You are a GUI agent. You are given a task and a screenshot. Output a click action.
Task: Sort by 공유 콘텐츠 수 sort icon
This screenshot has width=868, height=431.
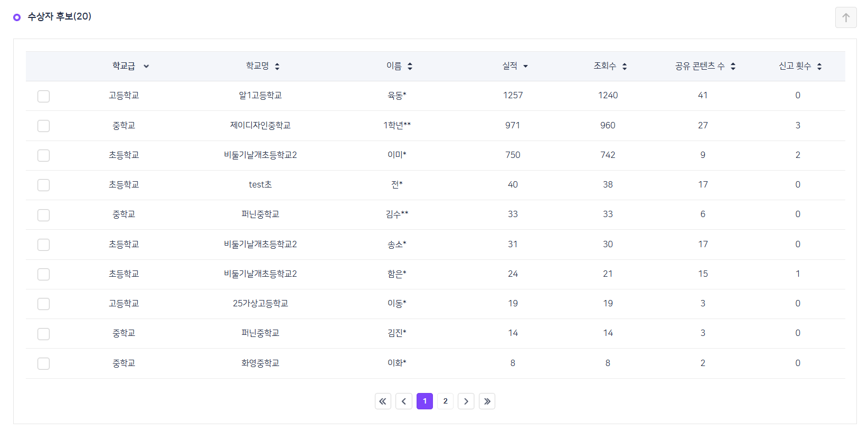click(733, 67)
